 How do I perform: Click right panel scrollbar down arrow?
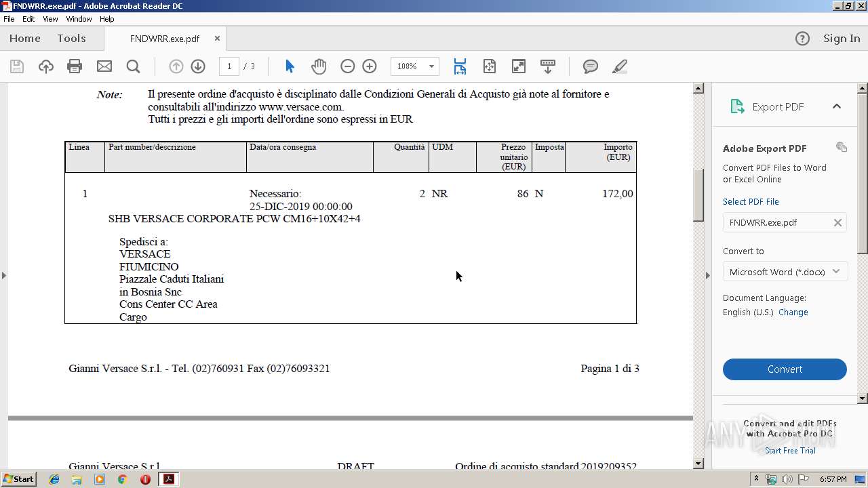coord(863,399)
